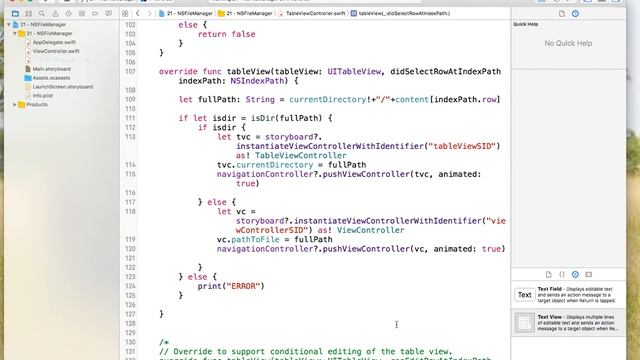This screenshot has height=360, width=640.
Task: Place cursor in 'currentDirectory' on line 109
Action: (327, 100)
